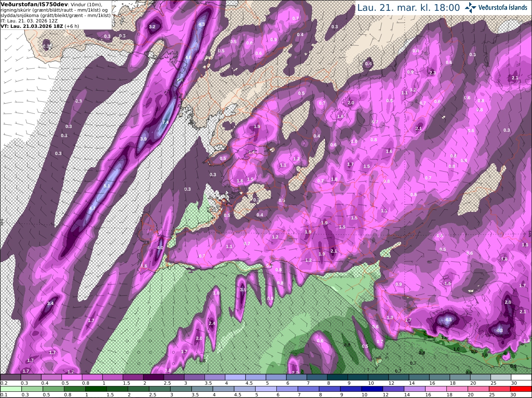The height and width of the screenshot is (398, 532).
Task: Click the Veðurstofa Íslands logo icon
Action: (471, 7)
